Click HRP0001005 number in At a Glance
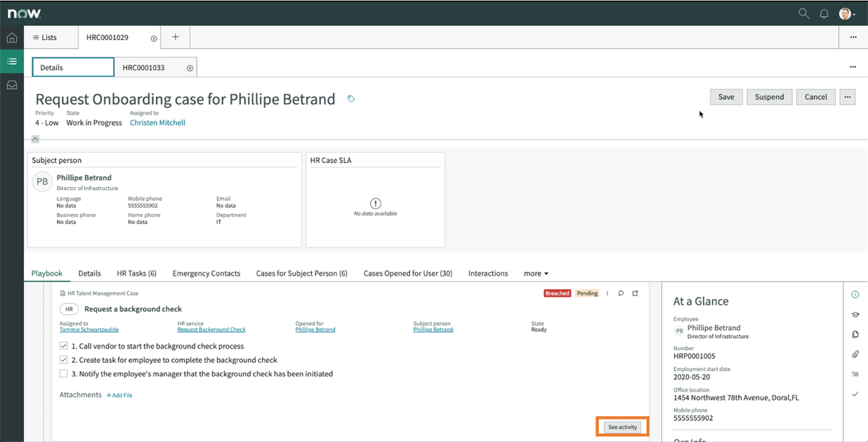 click(x=695, y=356)
